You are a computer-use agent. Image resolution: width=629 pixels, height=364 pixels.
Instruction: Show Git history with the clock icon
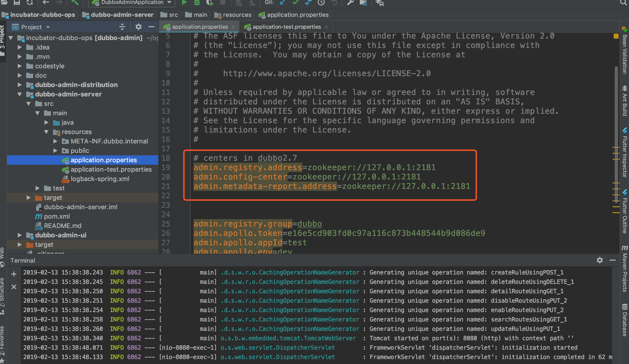click(321, 2)
